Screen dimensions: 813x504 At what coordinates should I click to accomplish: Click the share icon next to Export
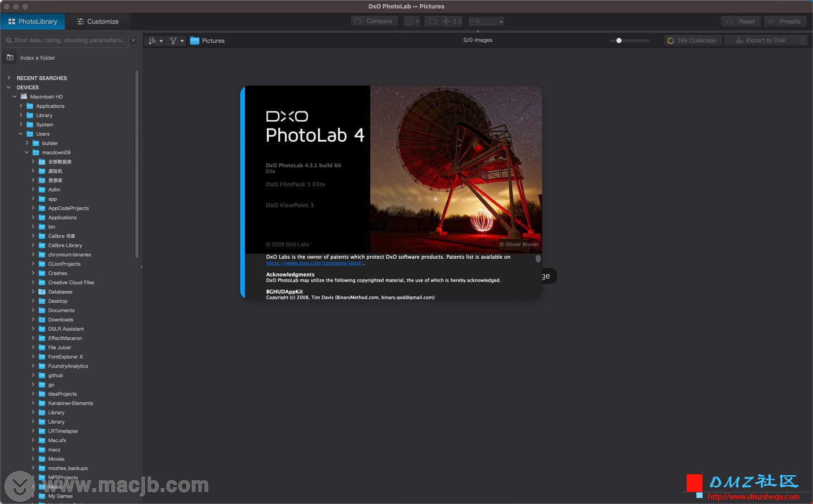click(x=803, y=40)
